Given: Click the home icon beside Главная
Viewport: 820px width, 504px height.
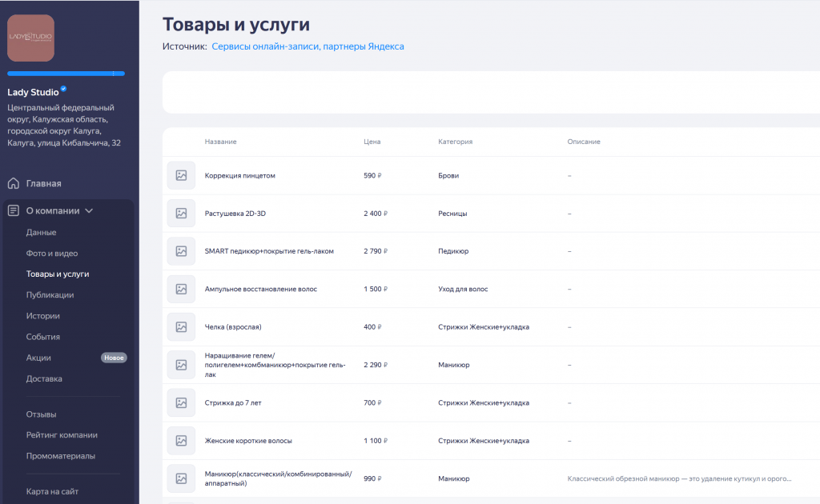Looking at the screenshot, I should (x=14, y=183).
